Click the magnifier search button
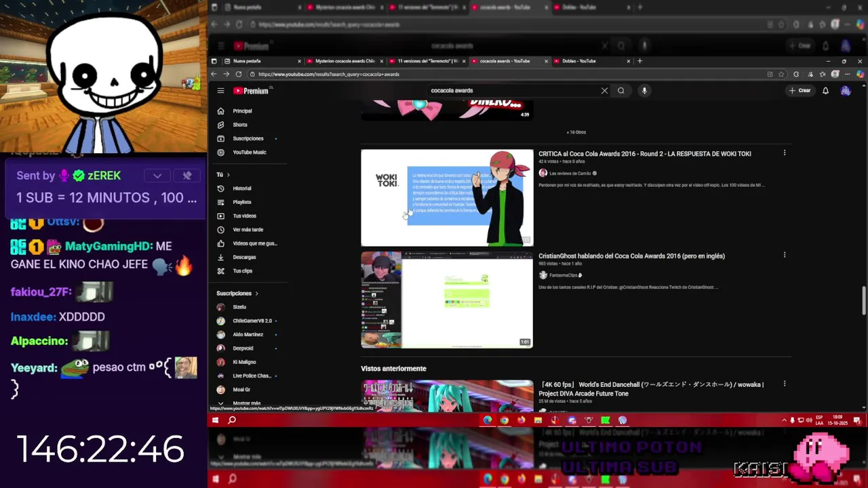 pos(621,91)
